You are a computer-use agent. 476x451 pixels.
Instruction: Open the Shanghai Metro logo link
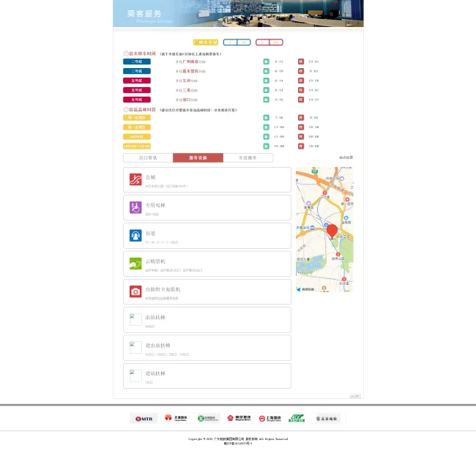pos(270,419)
